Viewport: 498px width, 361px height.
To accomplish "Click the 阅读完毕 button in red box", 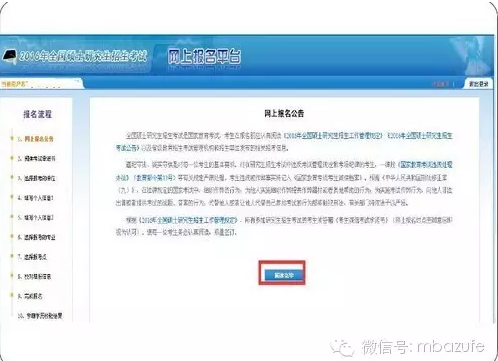I will coord(284,275).
